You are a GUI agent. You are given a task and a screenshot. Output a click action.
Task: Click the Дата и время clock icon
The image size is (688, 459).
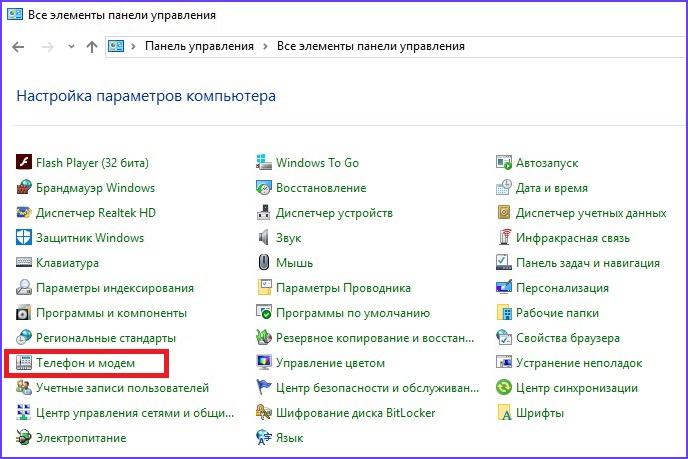(504, 187)
